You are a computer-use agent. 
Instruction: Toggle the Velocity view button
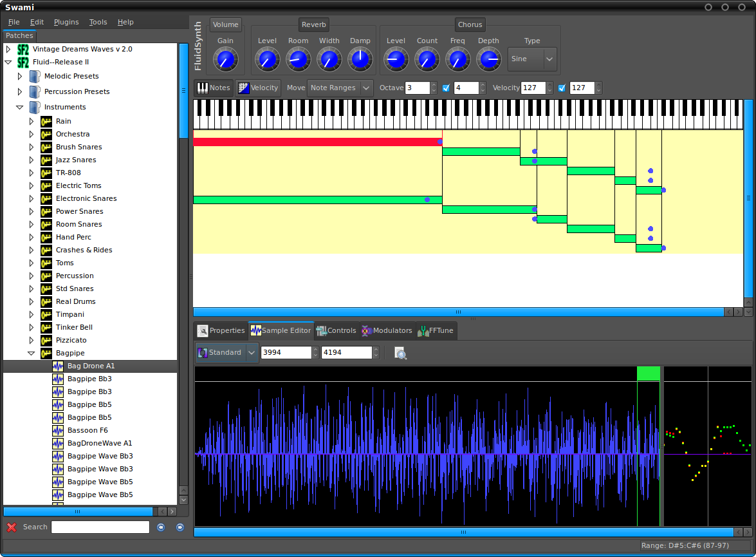[x=258, y=88]
